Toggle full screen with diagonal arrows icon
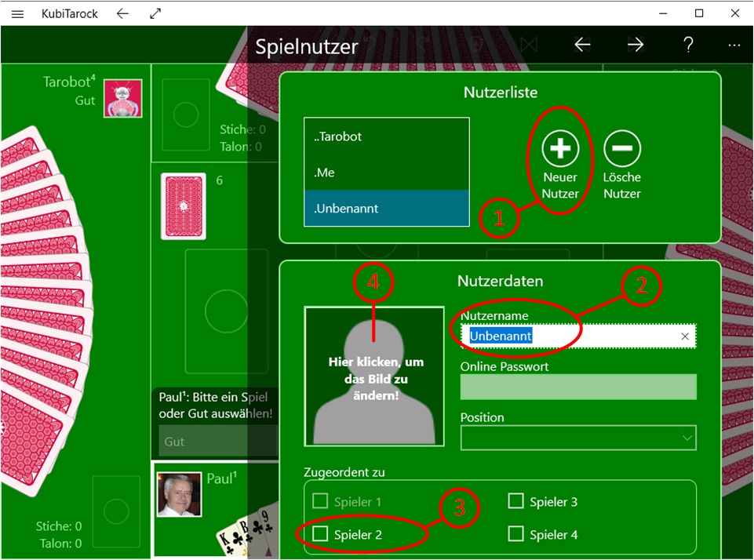 (155, 14)
